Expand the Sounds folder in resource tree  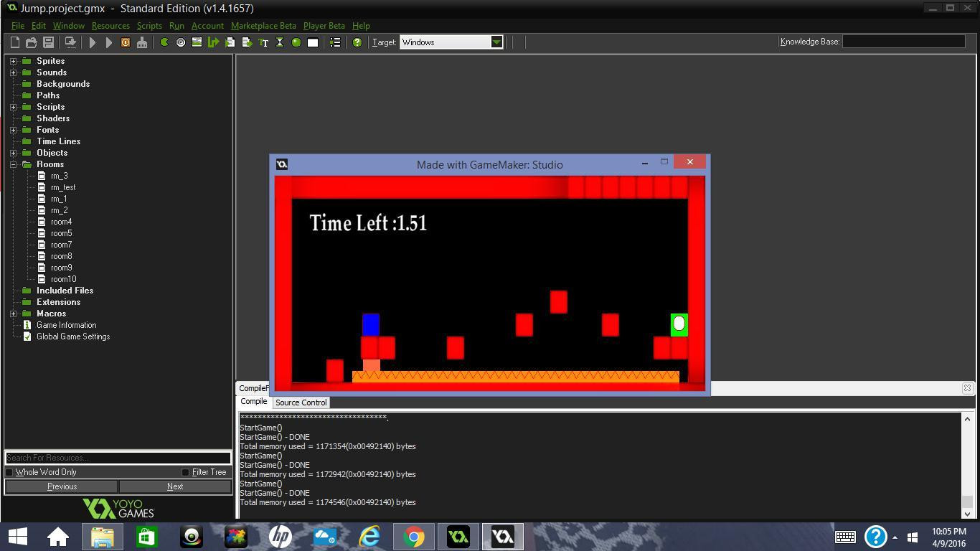tap(13, 72)
